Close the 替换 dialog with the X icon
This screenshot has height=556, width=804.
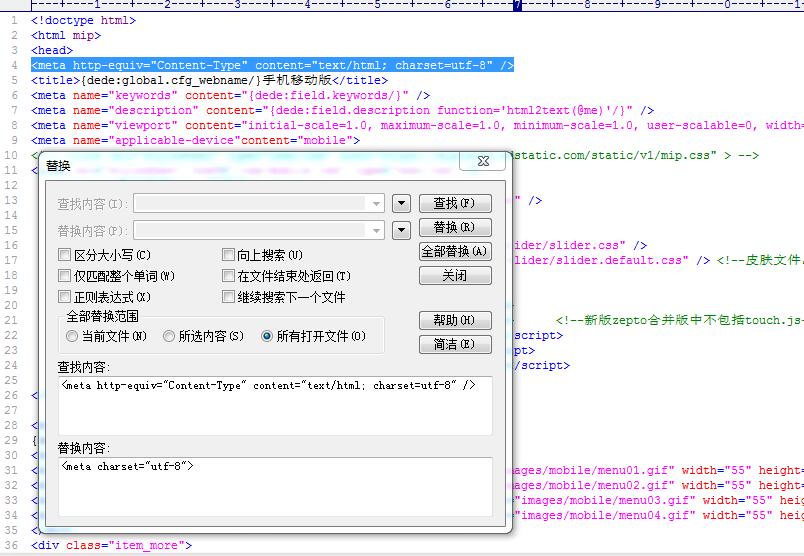tap(481, 162)
